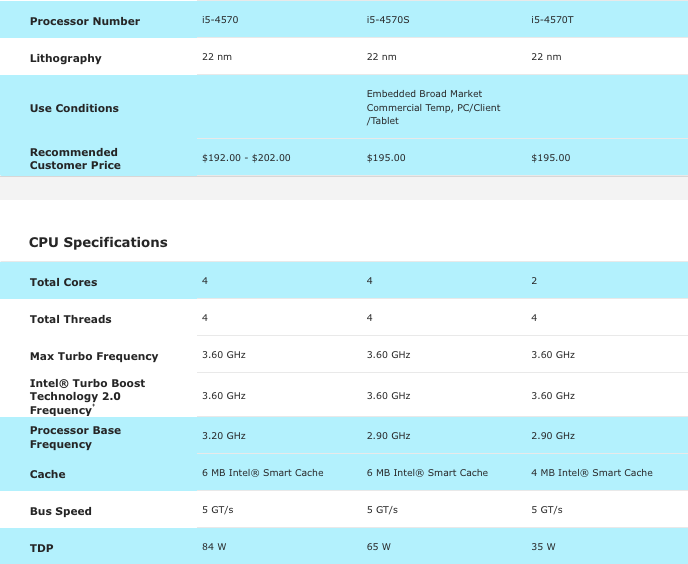Click the Lithography row label

tap(65, 58)
